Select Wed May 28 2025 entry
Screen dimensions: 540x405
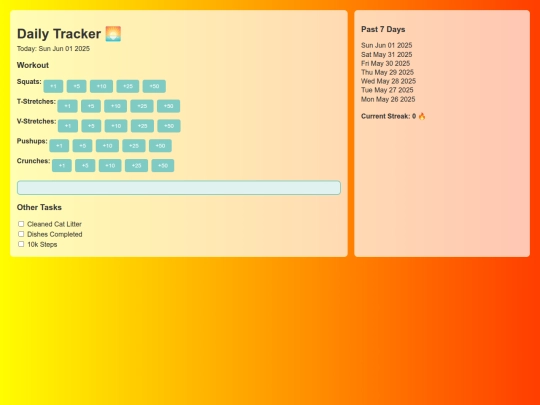click(x=388, y=81)
